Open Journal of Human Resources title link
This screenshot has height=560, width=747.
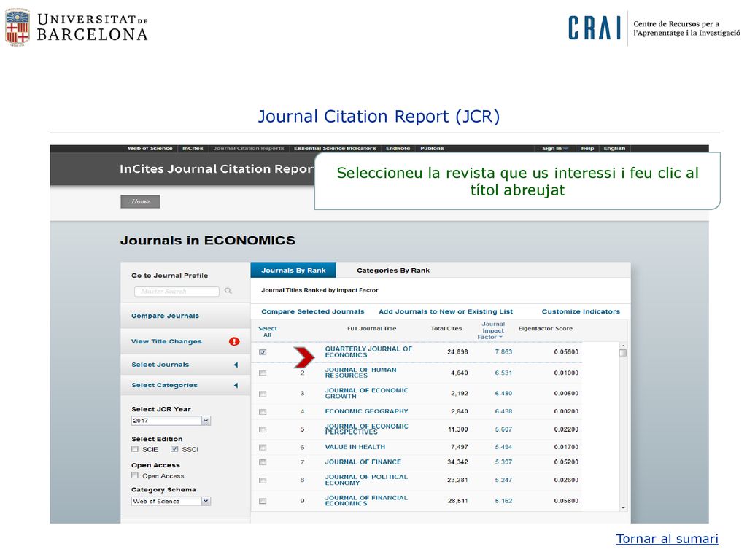click(360, 373)
